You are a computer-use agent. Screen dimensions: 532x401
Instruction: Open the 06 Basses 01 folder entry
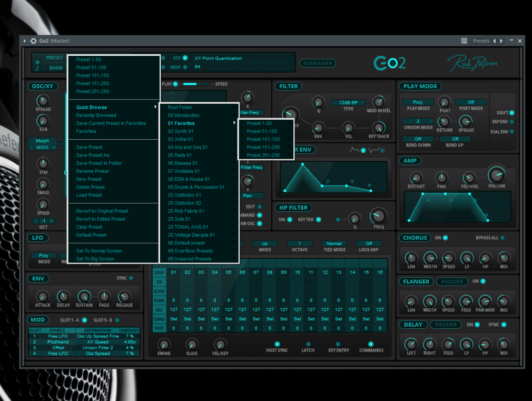point(199,163)
